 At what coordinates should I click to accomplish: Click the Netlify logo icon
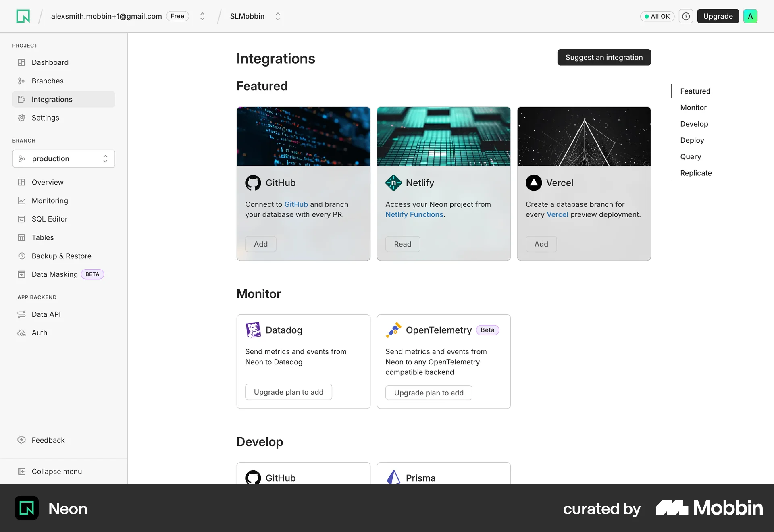coord(393,183)
